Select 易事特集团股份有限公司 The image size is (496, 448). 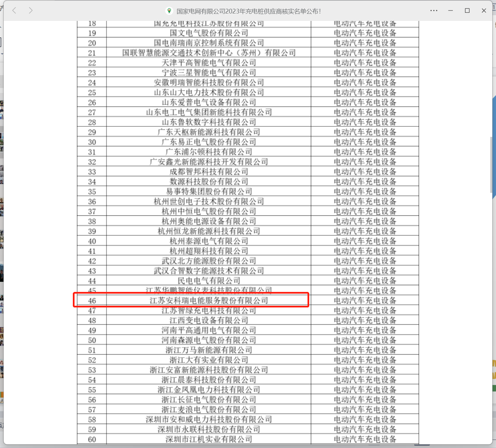209,191
